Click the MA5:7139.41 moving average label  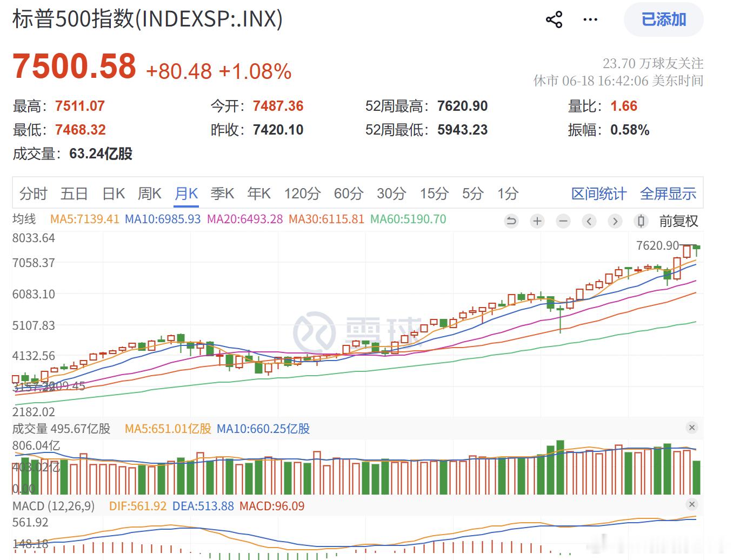coord(84,219)
